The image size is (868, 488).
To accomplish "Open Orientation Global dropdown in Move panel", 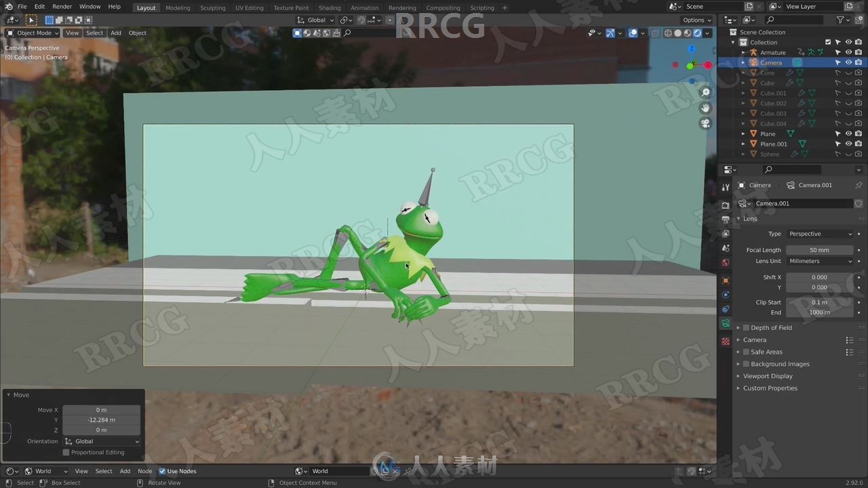I will point(102,441).
